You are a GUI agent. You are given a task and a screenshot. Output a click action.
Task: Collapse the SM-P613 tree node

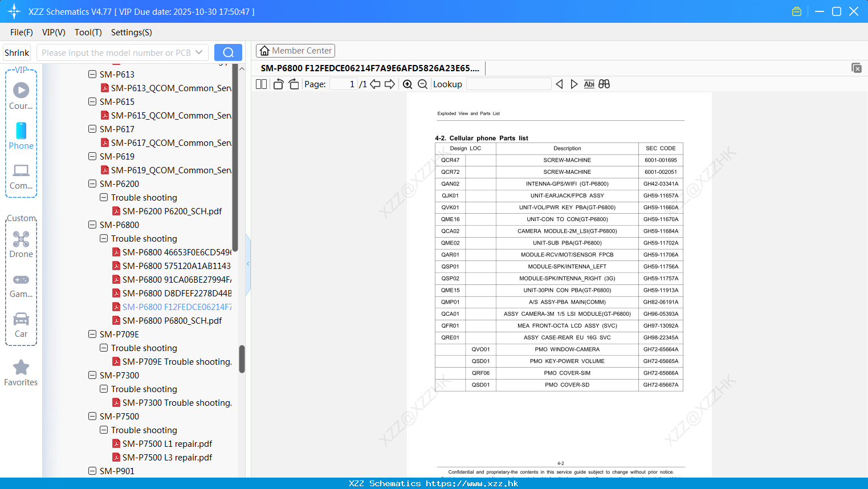(x=92, y=74)
